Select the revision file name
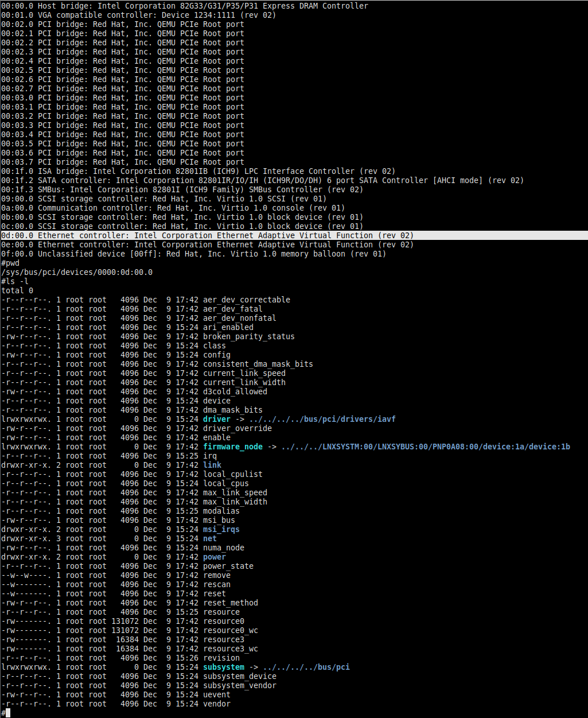588x718 pixels. tap(221, 658)
